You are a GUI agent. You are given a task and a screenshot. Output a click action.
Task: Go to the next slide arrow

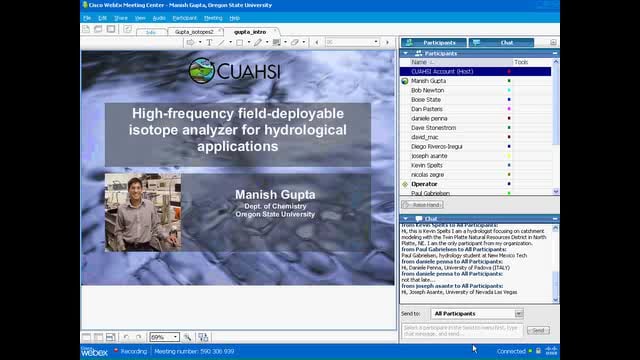click(x=387, y=42)
